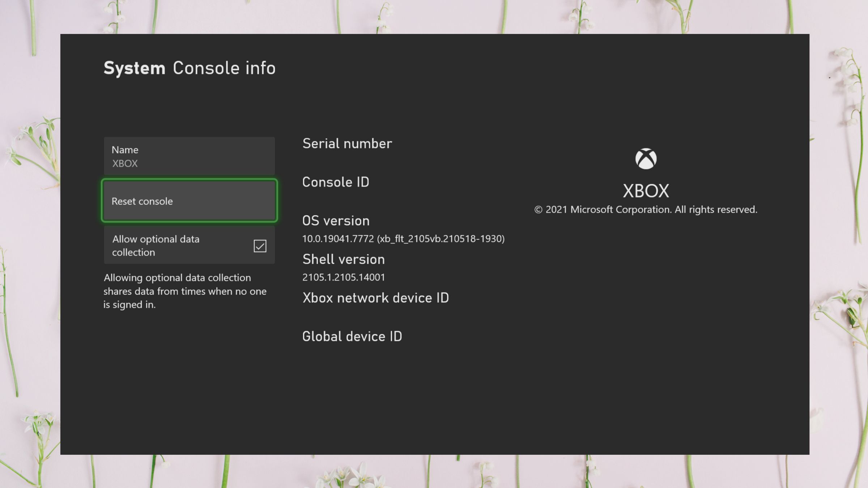The height and width of the screenshot is (488, 868).
Task: Select the Serial number entry
Action: (347, 143)
